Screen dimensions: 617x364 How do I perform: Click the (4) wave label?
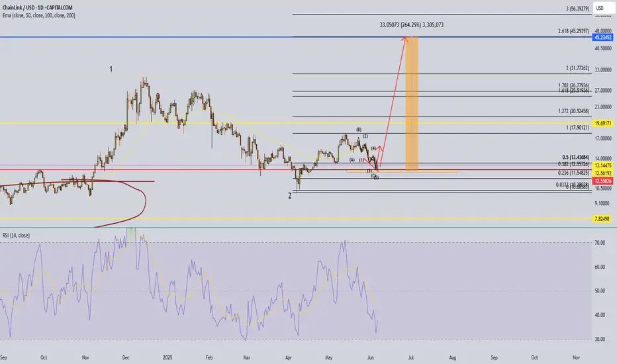pos(373,148)
